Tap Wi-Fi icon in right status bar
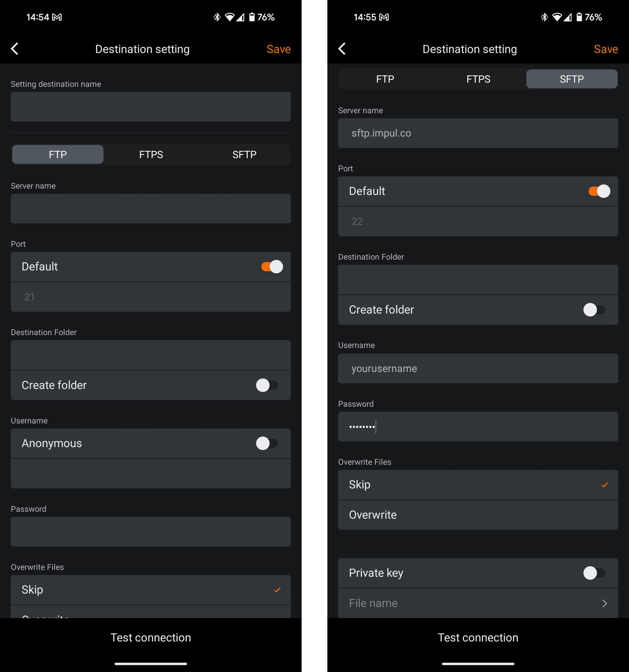This screenshot has height=672, width=629. pos(557,17)
